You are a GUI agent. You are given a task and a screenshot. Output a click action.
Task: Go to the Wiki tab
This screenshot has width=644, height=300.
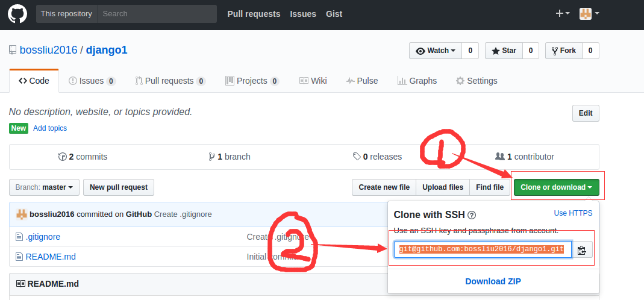(x=312, y=81)
